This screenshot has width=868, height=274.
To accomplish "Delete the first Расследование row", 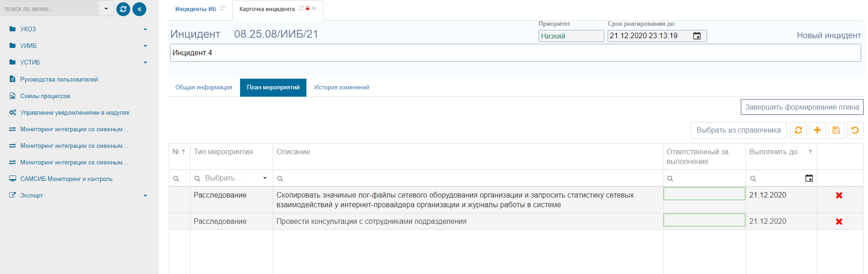I will coord(839,195).
